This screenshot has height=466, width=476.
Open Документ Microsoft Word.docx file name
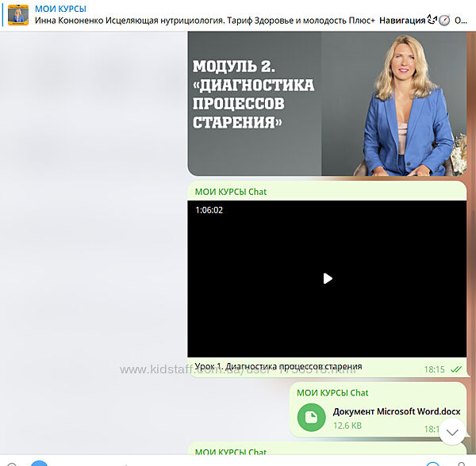click(396, 411)
